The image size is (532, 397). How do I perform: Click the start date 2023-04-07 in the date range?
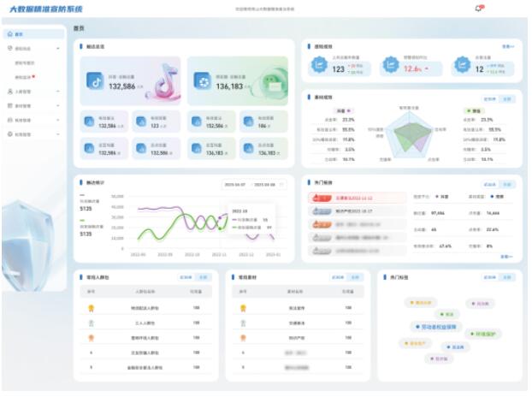[234, 184]
